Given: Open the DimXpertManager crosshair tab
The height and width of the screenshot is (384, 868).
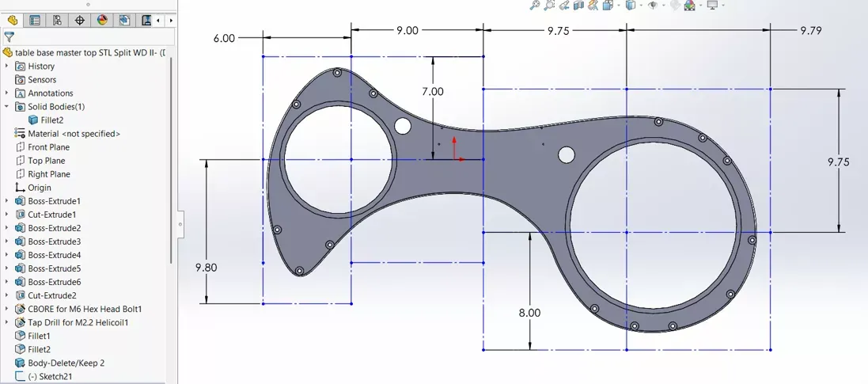Looking at the screenshot, I should point(79,21).
